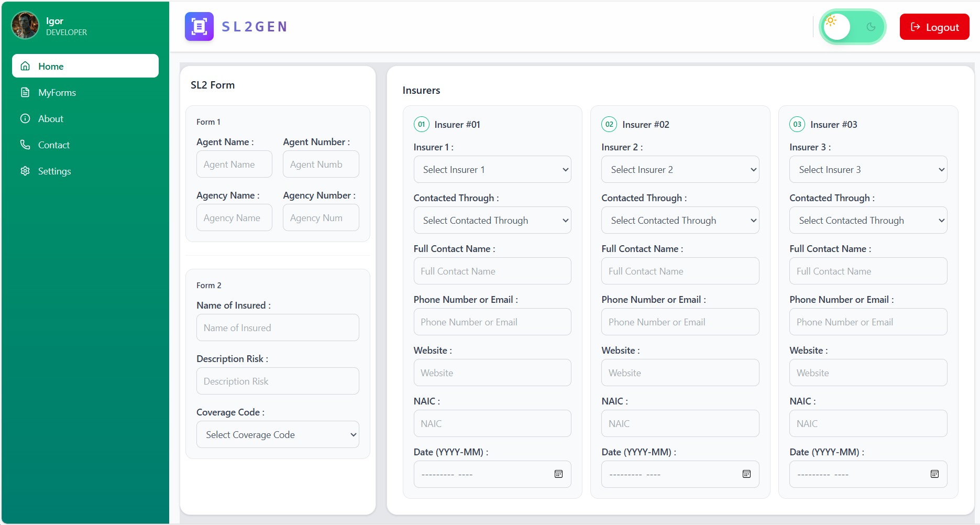Open Settings via the gear icon

[x=25, y=171]
